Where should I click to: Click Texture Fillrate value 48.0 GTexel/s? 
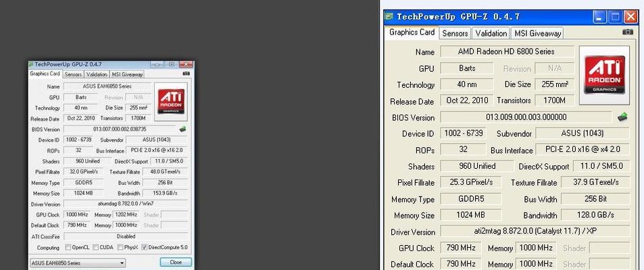coord(165,172)
